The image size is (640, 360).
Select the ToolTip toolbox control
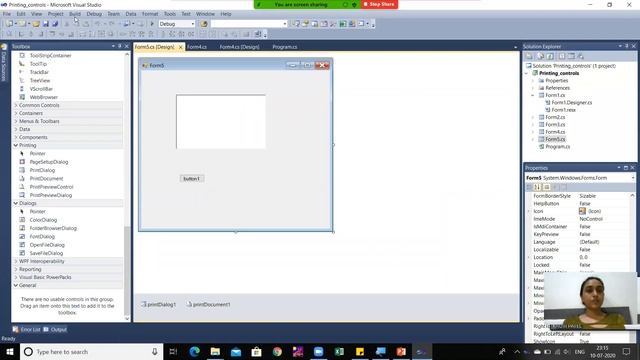38,64
